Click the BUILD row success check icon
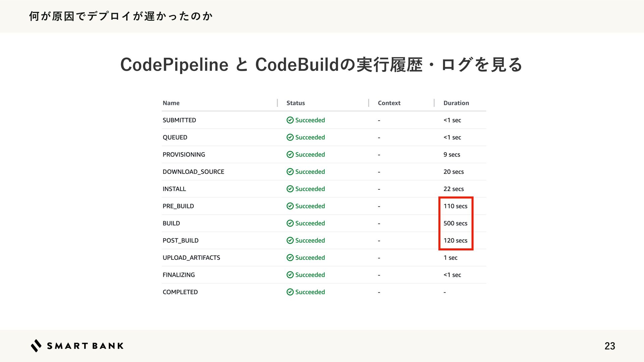The width and height of the screenshot is (644, 362). coord(290,223)
